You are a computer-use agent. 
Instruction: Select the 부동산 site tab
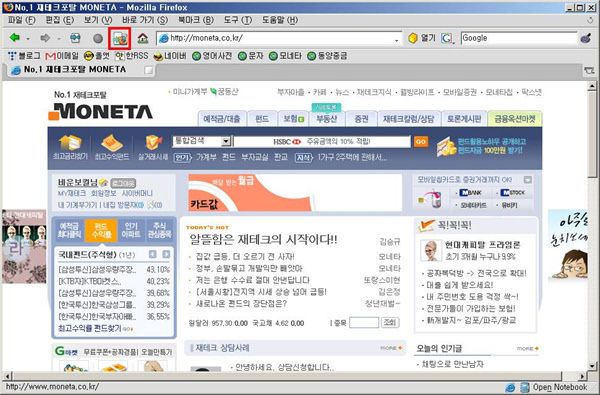(x=327, y=119)
